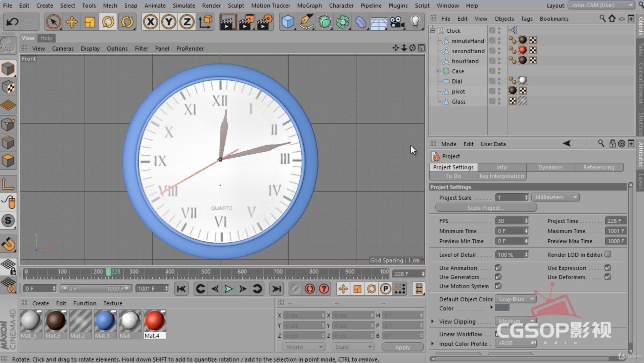Select the Pen spline tool
644x363 pixels.
(306, 22)
